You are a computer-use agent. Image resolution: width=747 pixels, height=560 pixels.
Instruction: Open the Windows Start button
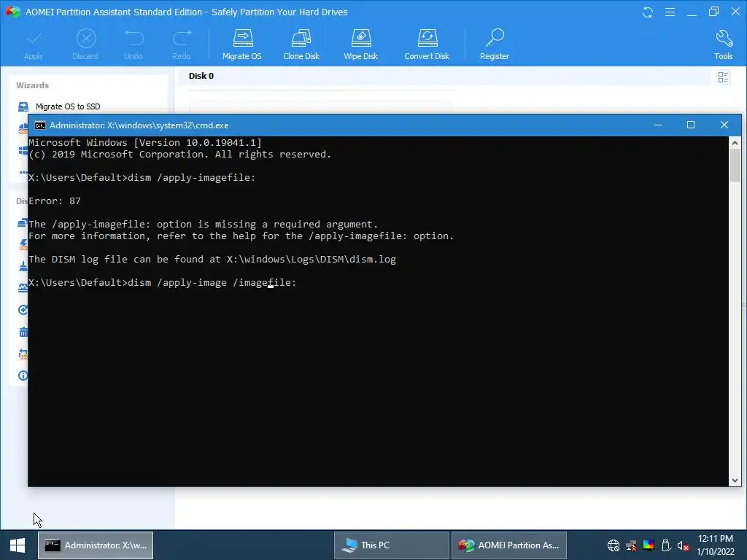pyautogui.click(x=18, y=545)
